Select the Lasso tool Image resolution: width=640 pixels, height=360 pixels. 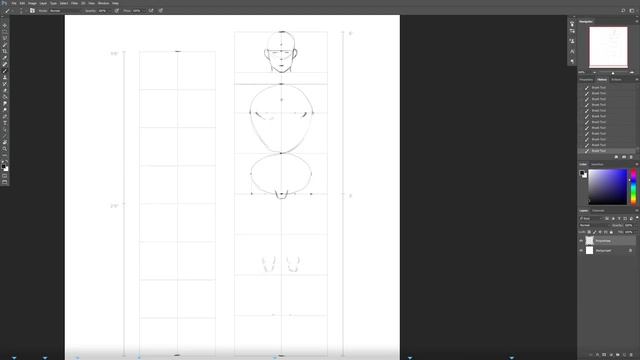pyautogui.click(x=5, y=38)
